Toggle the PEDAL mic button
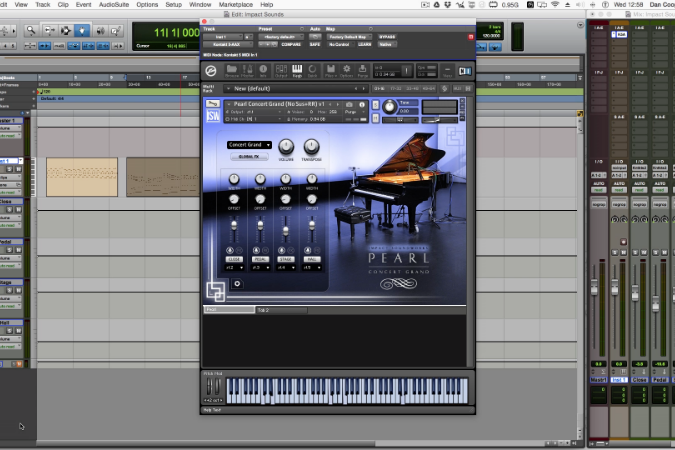The width and height of the screenshot is (675, 450). pos(260,259)
